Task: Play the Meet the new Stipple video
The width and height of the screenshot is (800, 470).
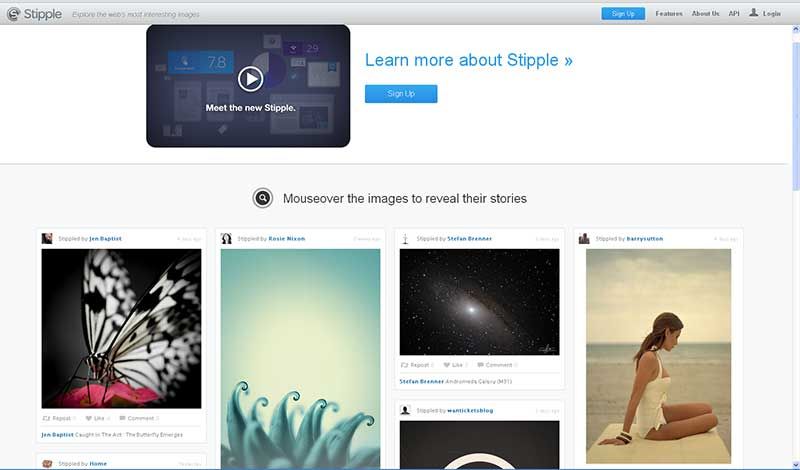Action: tap(251, 79)
